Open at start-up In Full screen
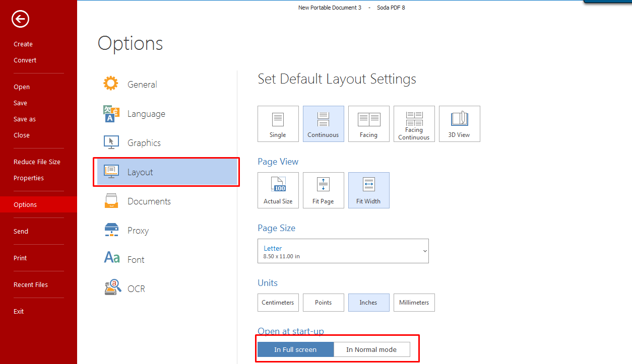The width and height of the screenshot is (632, 364). pos(295,349)
